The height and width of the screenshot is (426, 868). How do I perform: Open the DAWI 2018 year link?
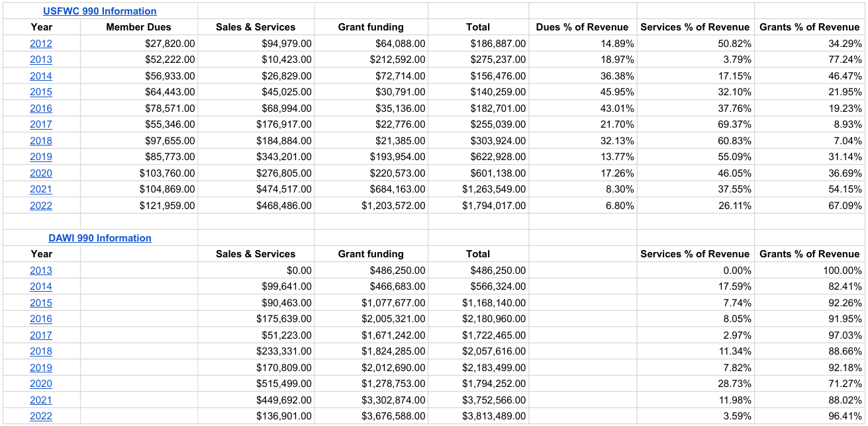click(41, 351)
